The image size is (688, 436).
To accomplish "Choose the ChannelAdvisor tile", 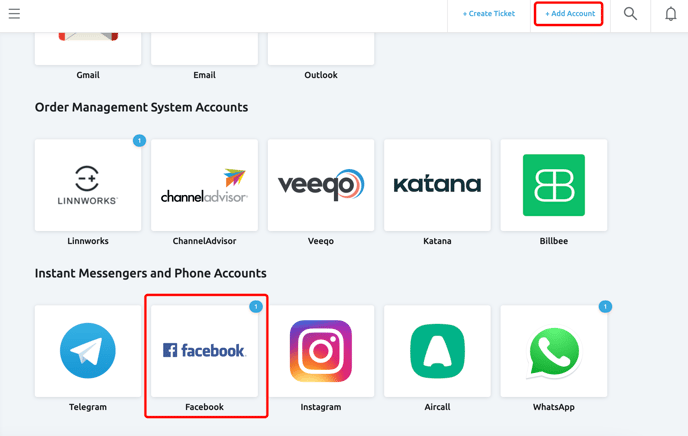I will click(x=204, y=186).
